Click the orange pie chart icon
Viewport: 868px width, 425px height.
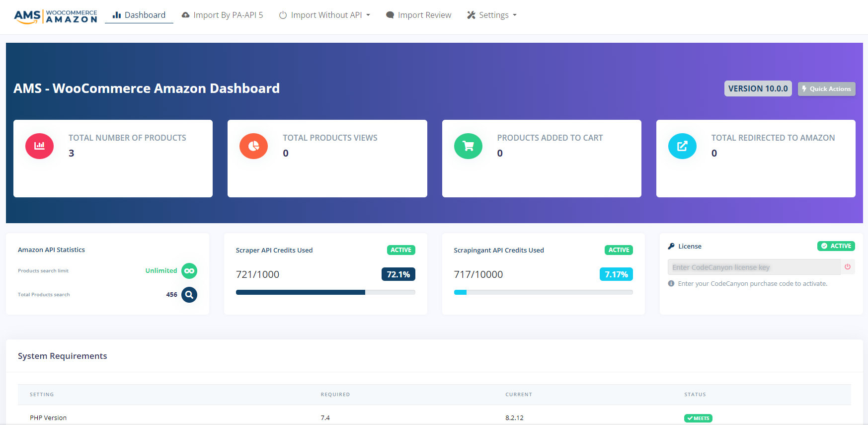(x=253, y=146)
